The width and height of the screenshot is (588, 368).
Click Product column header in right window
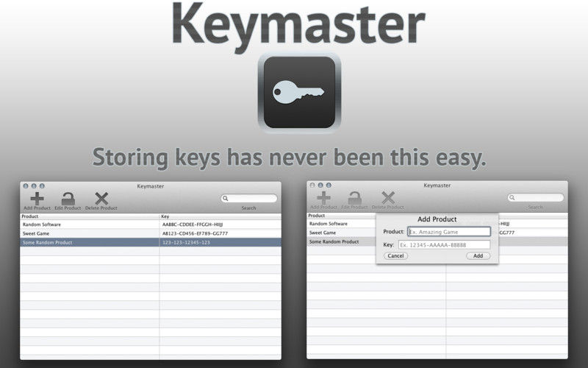(x=341, y=216)
